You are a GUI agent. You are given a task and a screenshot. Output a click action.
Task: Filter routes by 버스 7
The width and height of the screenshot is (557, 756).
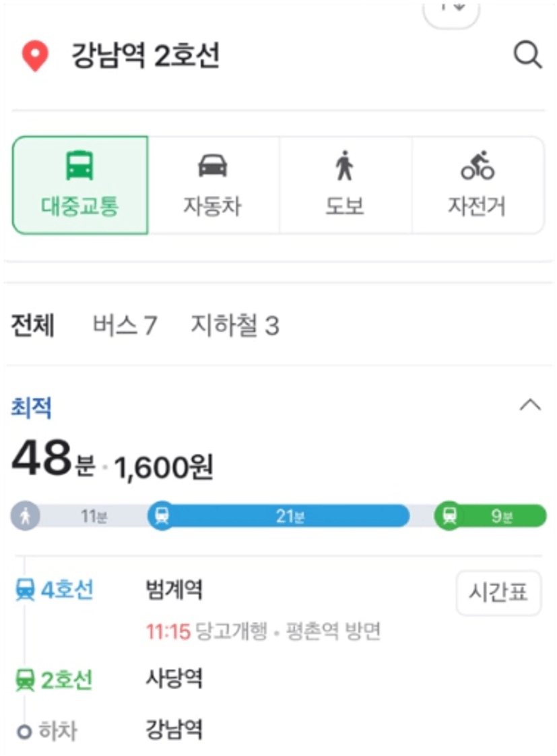pyautogui.click(x=125, y=325)
